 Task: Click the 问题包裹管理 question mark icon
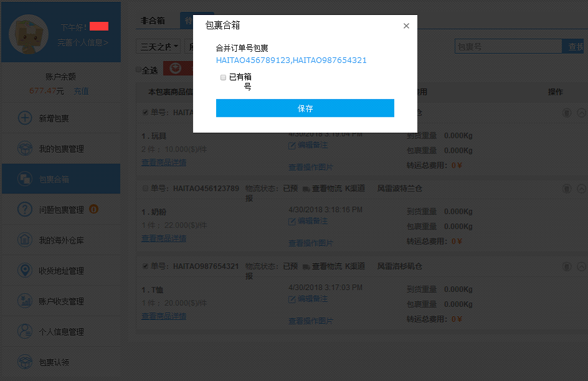click(25, 209)
